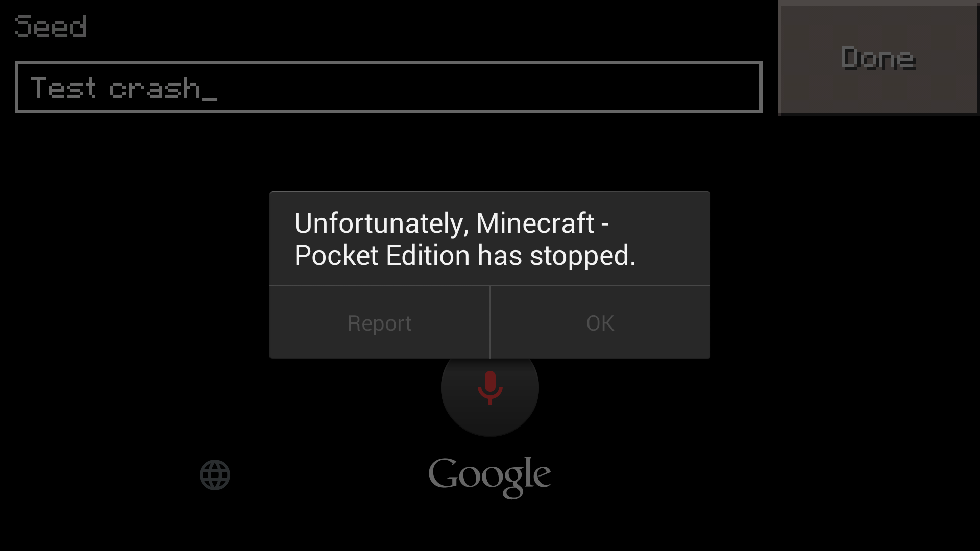The image size is (980, 551).
Task: Click the "Seed" label above the input
Action: point(51,26)
